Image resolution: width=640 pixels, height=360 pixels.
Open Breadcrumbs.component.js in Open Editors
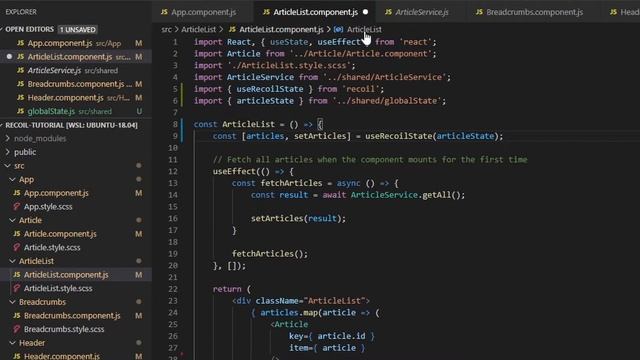[76, 84]
